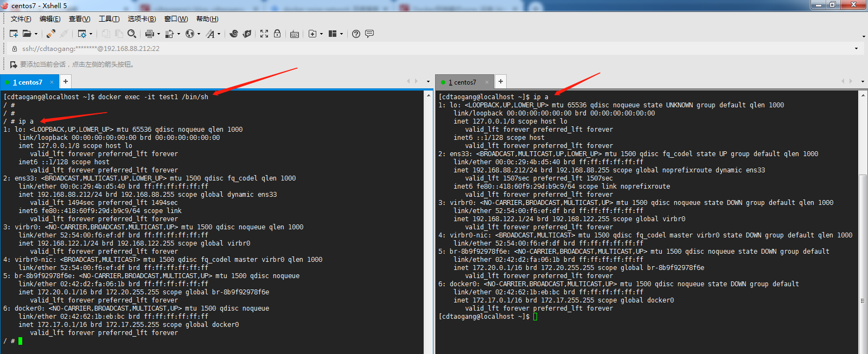Click the toolbar overflow arrow at far right
The image size is (868, 354).
[x=864, y=37]
